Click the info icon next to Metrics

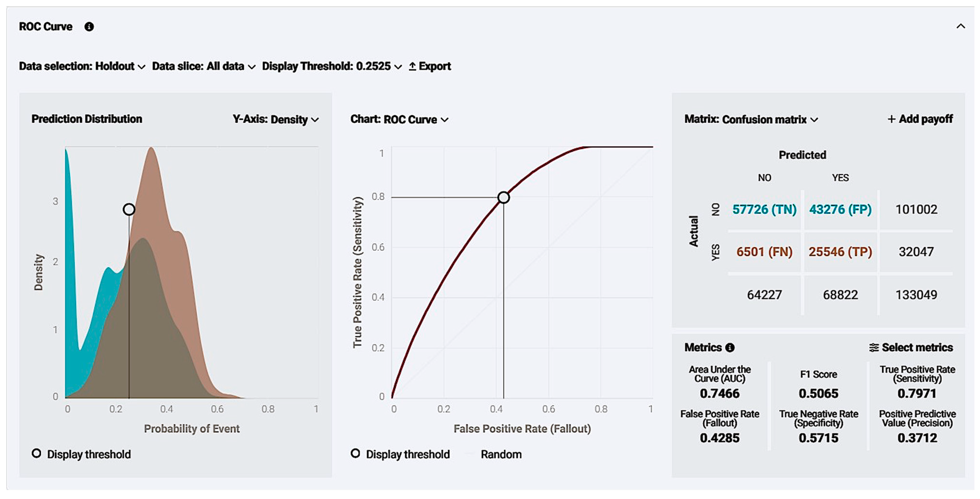click(x=730, y=348)
